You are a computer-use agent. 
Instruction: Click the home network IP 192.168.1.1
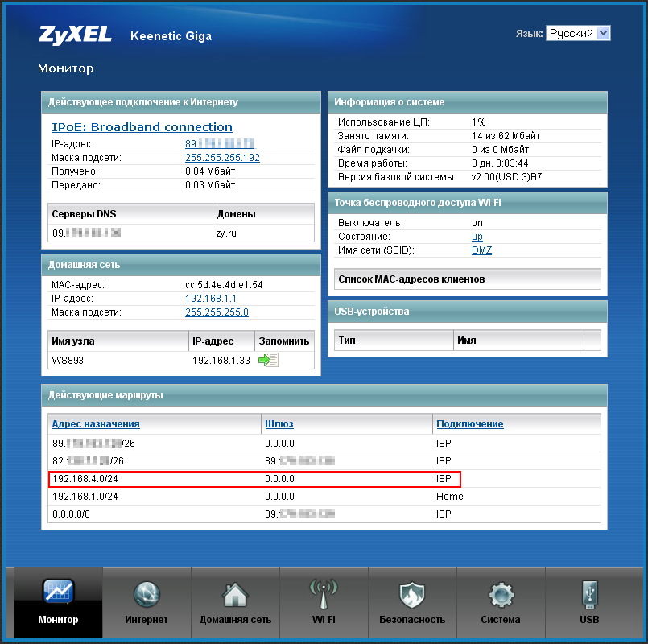pos(211,299)
